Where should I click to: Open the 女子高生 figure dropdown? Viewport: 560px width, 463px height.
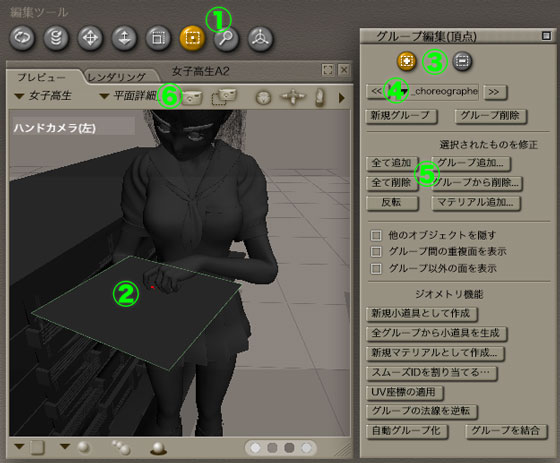click(43, 96)
